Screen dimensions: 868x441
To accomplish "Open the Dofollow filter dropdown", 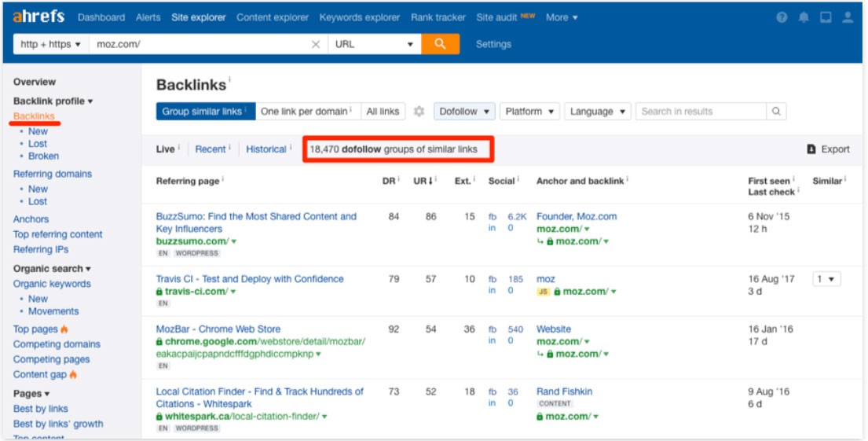I will coord(464,112).
